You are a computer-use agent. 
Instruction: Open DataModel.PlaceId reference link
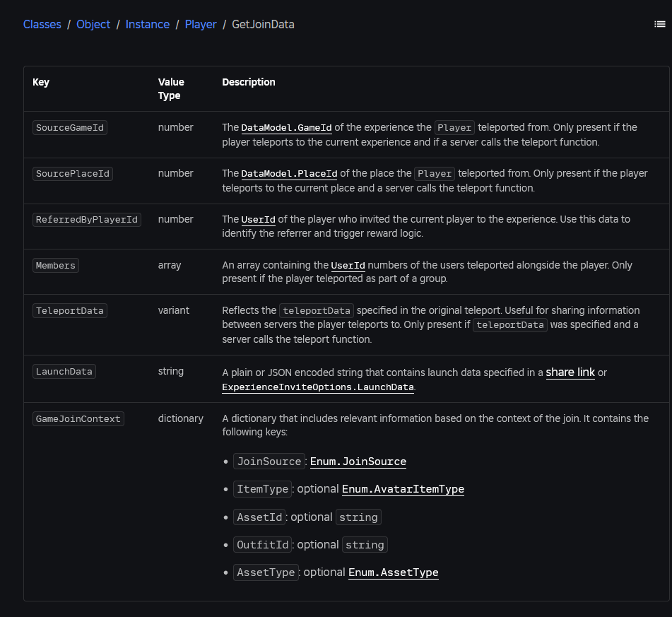[289, 174]
